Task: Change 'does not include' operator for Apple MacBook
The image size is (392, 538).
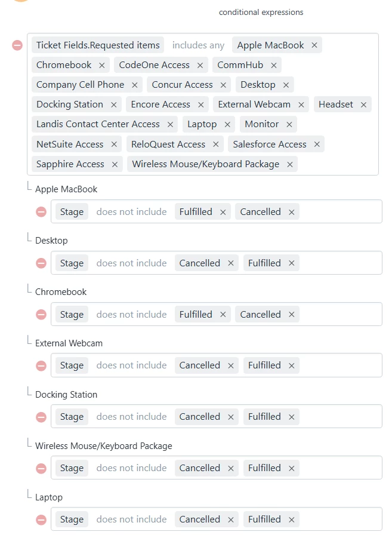Action: pyautogui.click(x=131, y=212)
